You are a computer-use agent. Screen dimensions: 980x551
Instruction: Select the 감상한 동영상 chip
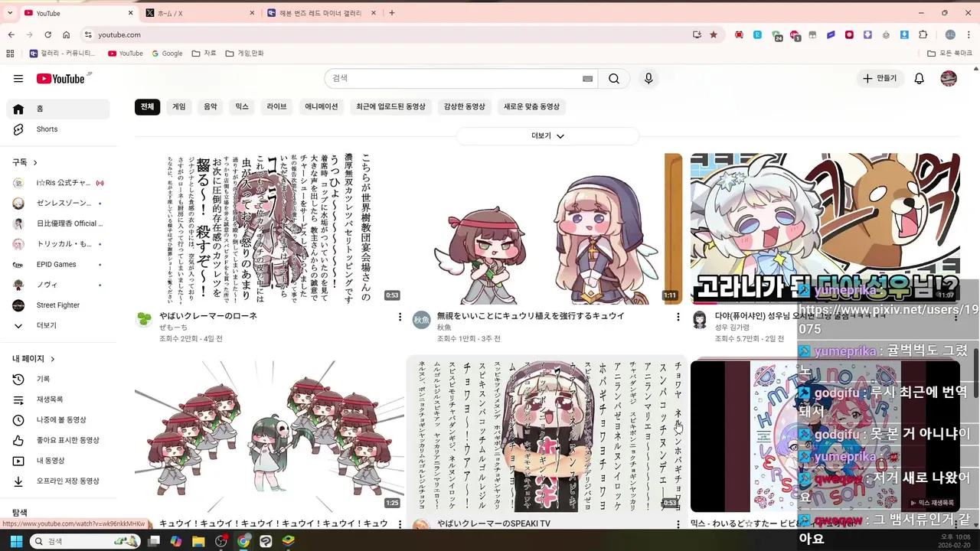click(465, 107)
